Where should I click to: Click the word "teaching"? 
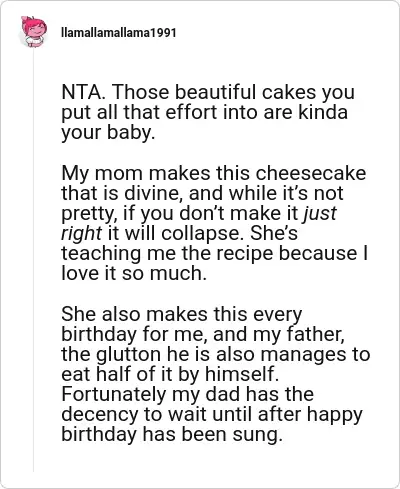click(x=101, y=254)
